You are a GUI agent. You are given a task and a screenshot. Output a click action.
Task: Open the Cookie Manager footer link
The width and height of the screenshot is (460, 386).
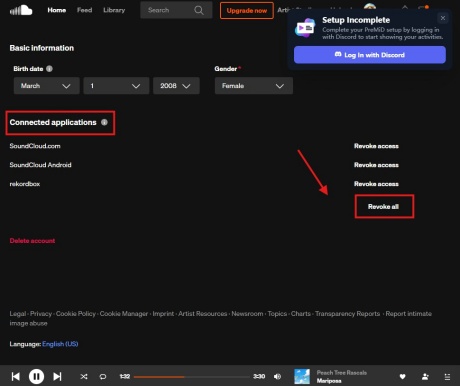(124, 314)
